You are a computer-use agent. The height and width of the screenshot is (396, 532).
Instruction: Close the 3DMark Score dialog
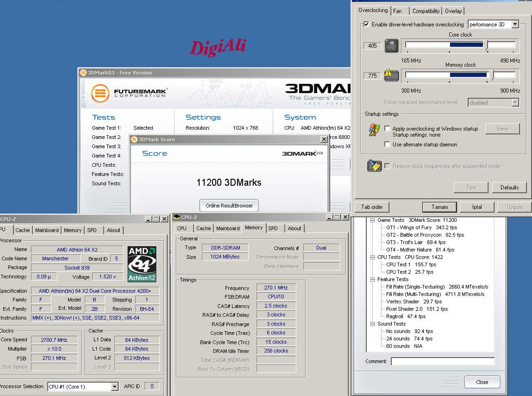[324, 139]
